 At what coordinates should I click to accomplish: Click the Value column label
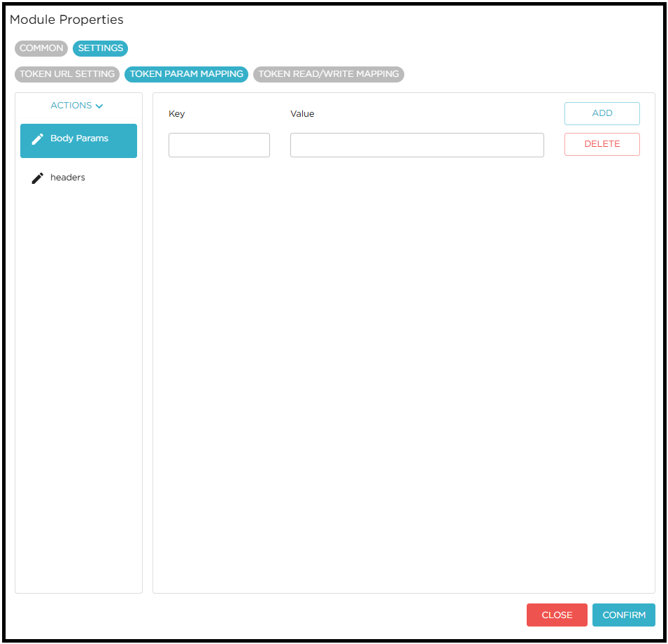[302, 114]
